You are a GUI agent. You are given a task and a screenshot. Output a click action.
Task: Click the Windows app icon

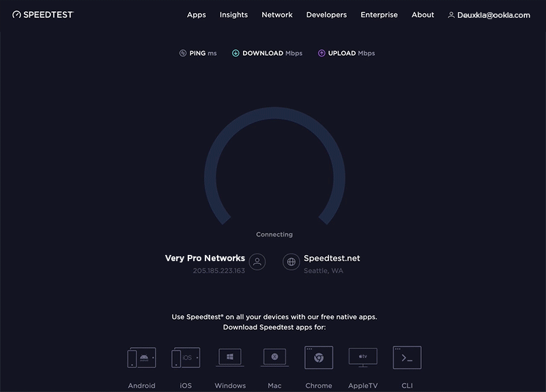(x=230, y=357)
